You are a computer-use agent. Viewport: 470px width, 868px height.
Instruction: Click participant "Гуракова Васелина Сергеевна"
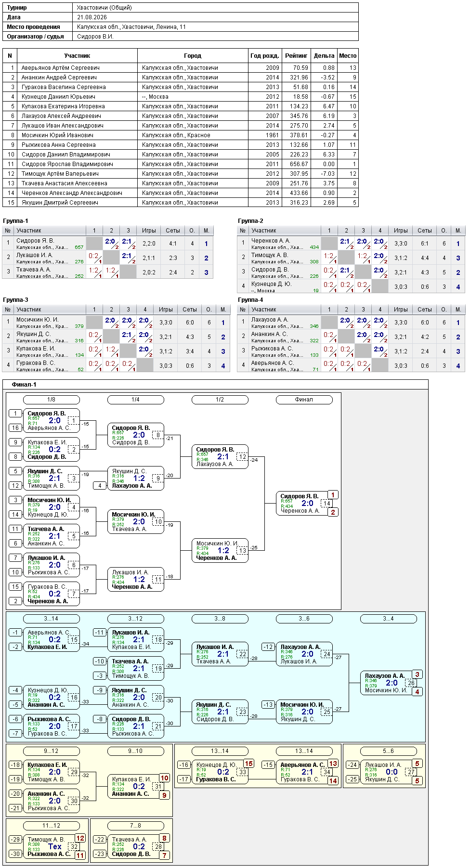click(64, 87)
